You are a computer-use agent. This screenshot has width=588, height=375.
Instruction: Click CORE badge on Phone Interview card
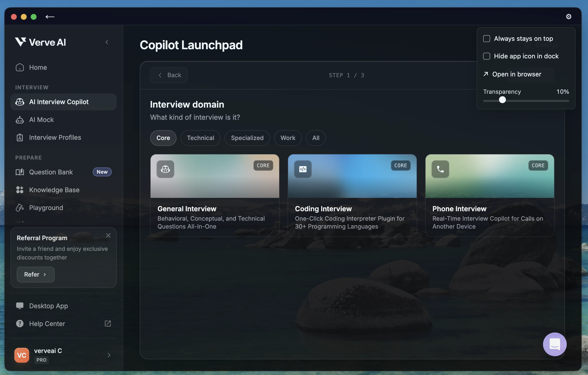[x=538, y=165]
